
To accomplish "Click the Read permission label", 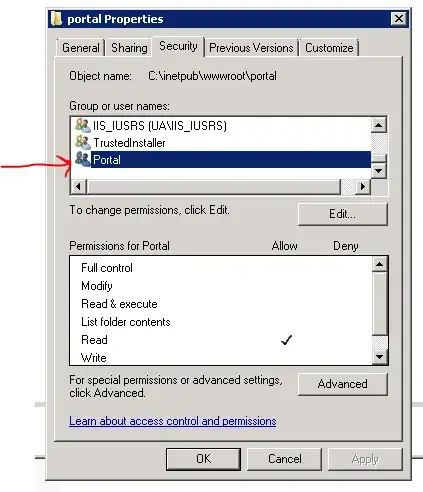I will click(94, 340).
